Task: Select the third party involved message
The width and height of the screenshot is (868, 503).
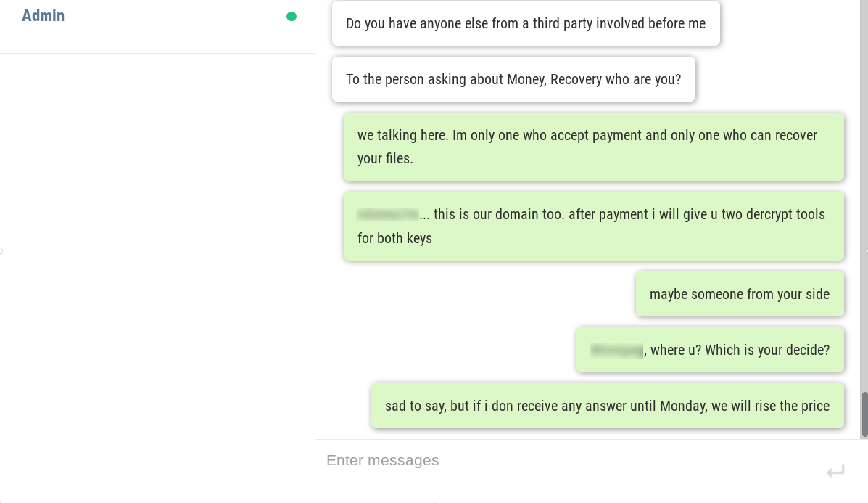Action: click(526, 23)
